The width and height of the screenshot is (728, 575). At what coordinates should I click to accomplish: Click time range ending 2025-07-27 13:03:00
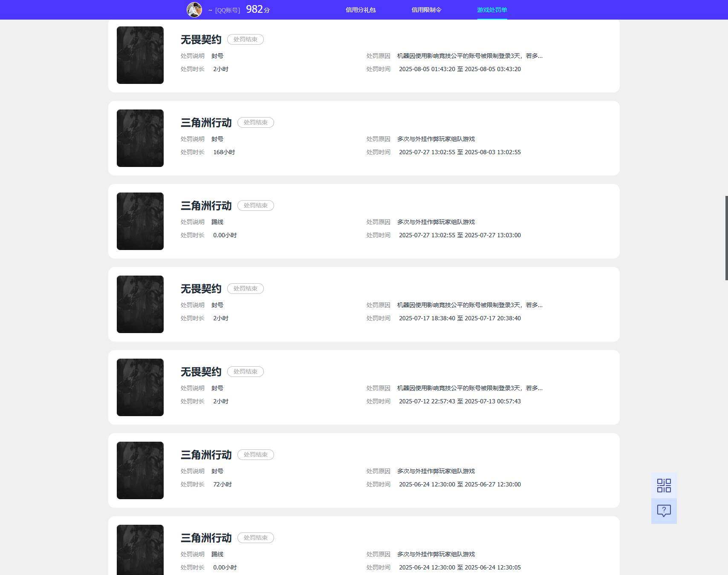[x=460, y=235]
